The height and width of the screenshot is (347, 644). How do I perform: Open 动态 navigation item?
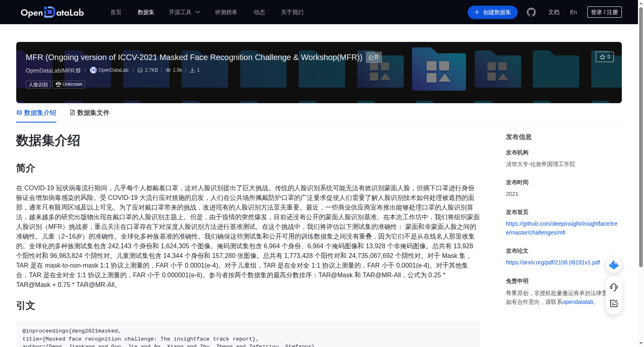[x=259, y=12]
